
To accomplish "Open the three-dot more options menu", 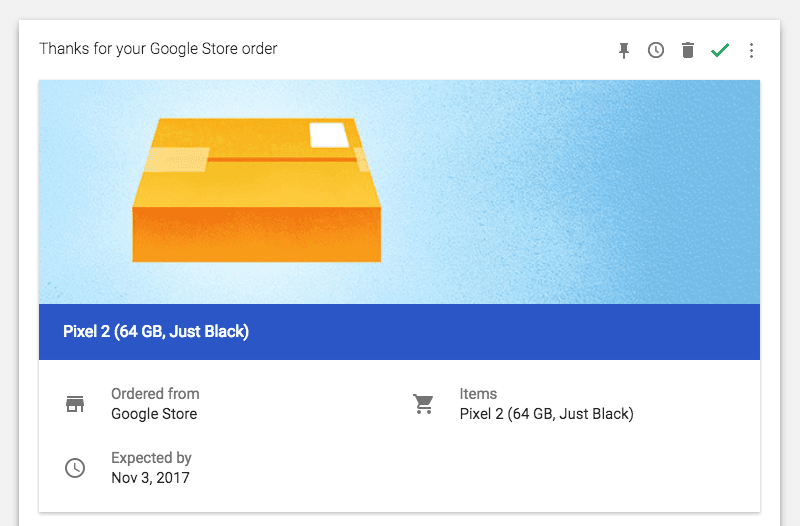I will point(752,50).
